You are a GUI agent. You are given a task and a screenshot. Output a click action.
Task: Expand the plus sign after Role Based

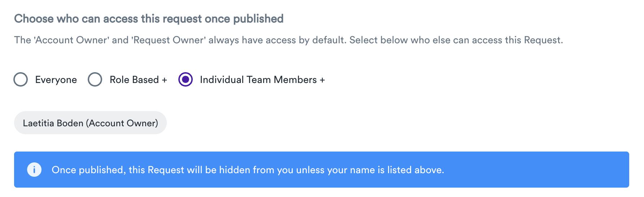[x=165, y=80]
